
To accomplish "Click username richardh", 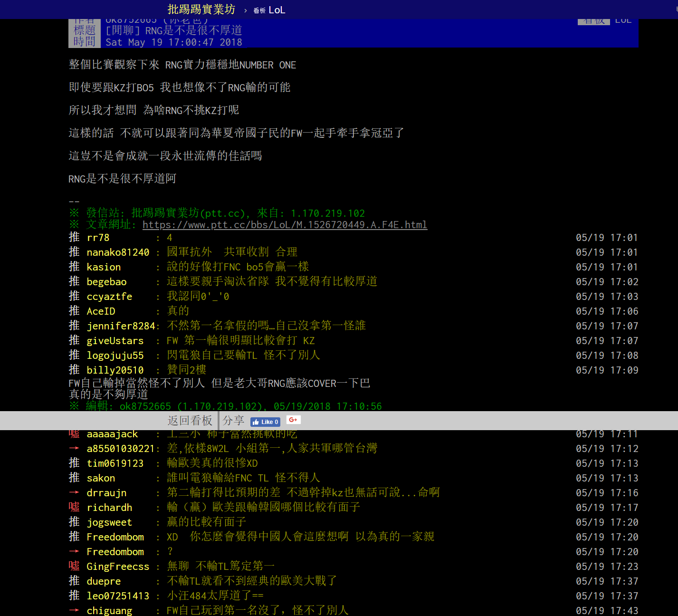I will tap(109, 508).
